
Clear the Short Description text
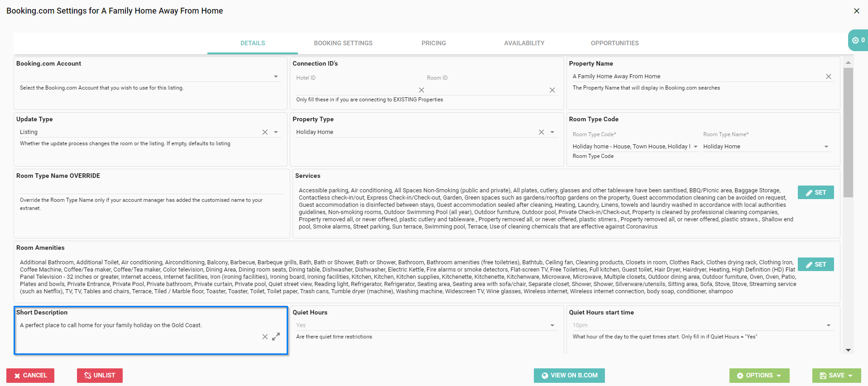coord(265,337)
